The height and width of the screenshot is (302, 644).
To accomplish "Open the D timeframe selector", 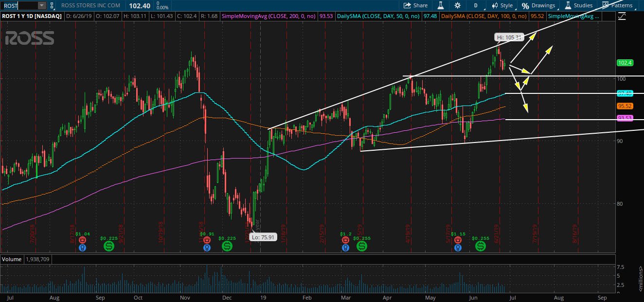I will click(x=475, y=5).
